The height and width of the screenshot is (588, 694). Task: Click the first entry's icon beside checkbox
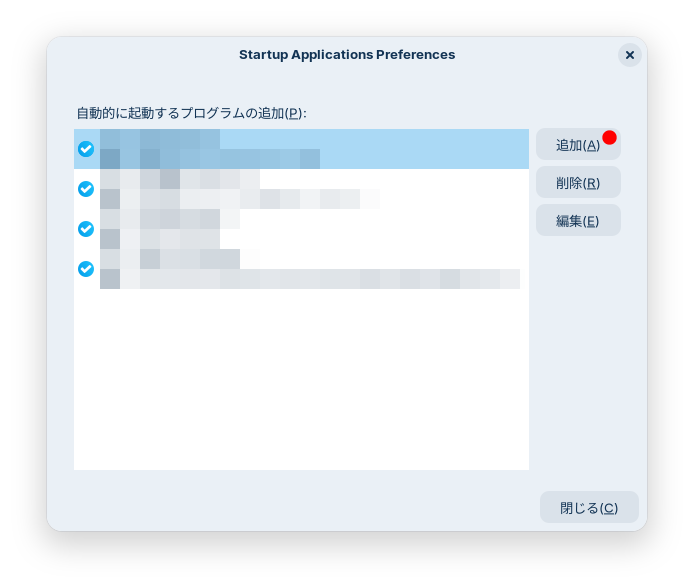point(110,149)
